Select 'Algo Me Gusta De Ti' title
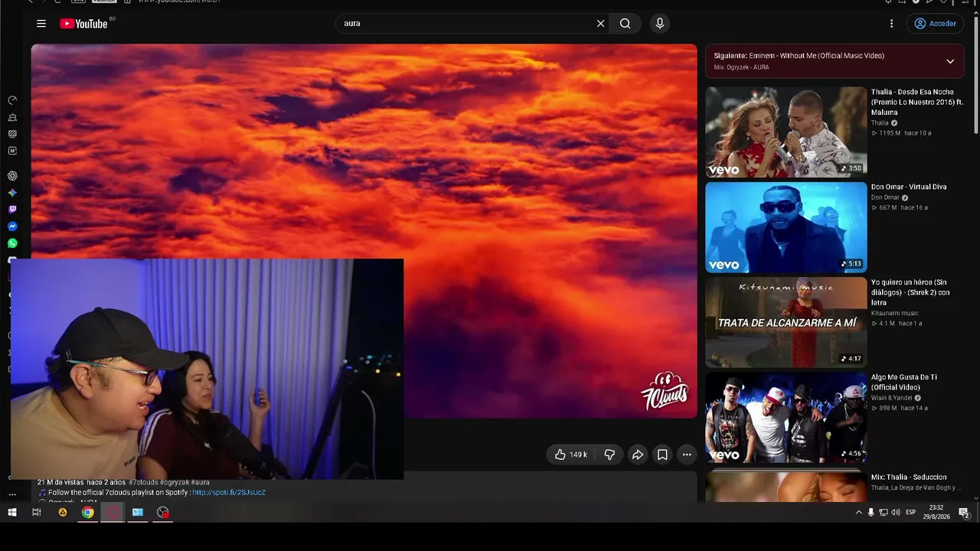 (x=904, y=382)
